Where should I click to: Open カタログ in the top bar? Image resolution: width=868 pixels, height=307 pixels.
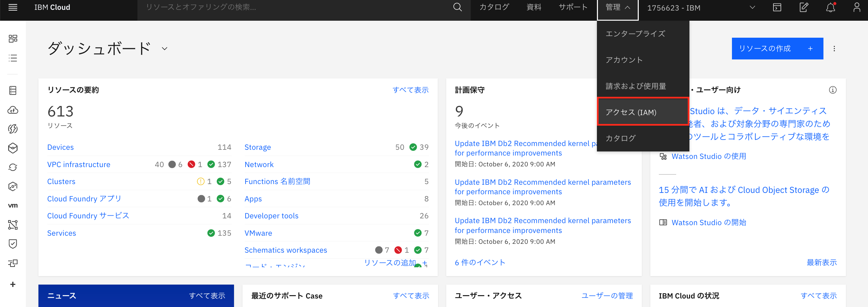tap(494, 7)
